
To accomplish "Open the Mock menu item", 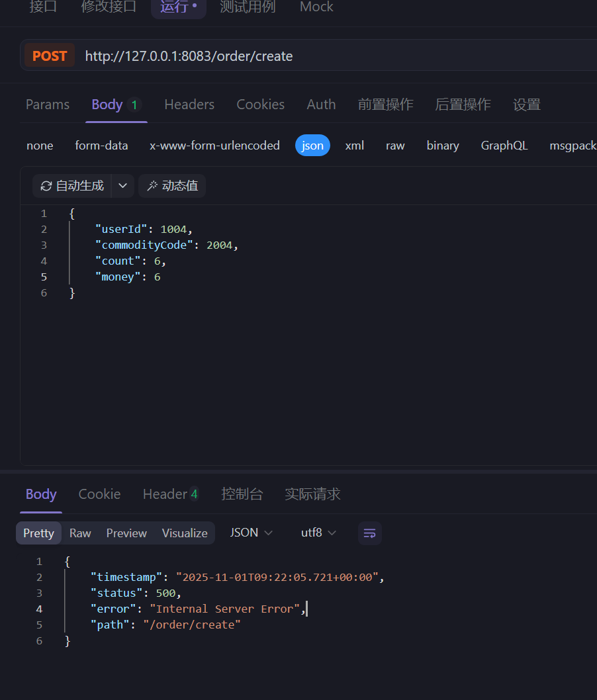I will click(316, 7).
